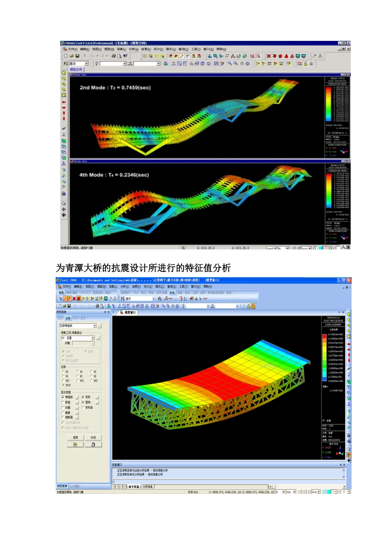Enable the 变形前 checkbox
Screen dimensions: 392x555
click(x=83, y=408)
